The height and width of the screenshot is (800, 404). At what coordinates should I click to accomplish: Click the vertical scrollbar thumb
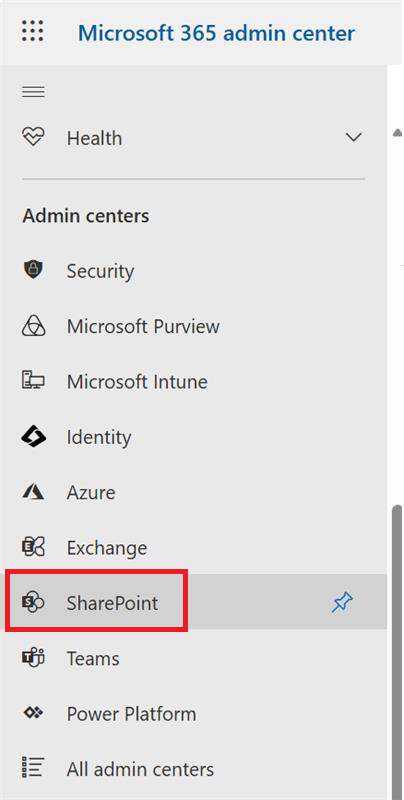(397, 648)
